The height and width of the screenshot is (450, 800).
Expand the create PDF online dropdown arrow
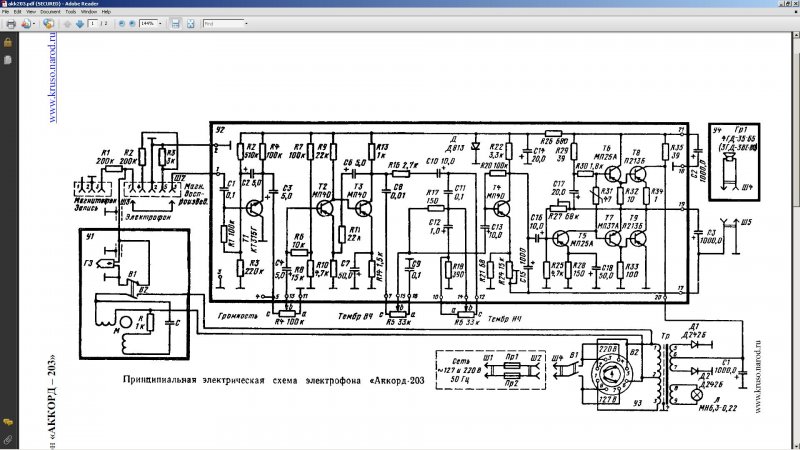34,23
